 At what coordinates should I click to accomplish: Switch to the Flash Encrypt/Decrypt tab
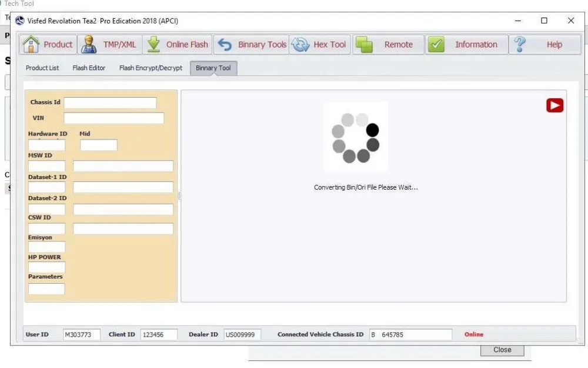point(151,68)
